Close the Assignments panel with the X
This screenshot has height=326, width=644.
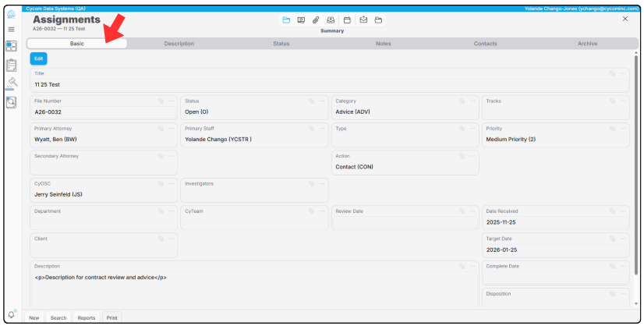(625, 19)
